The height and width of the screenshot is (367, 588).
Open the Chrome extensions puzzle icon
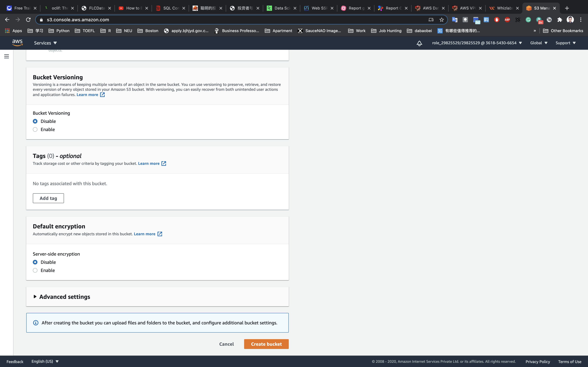[x=560, y=20]
